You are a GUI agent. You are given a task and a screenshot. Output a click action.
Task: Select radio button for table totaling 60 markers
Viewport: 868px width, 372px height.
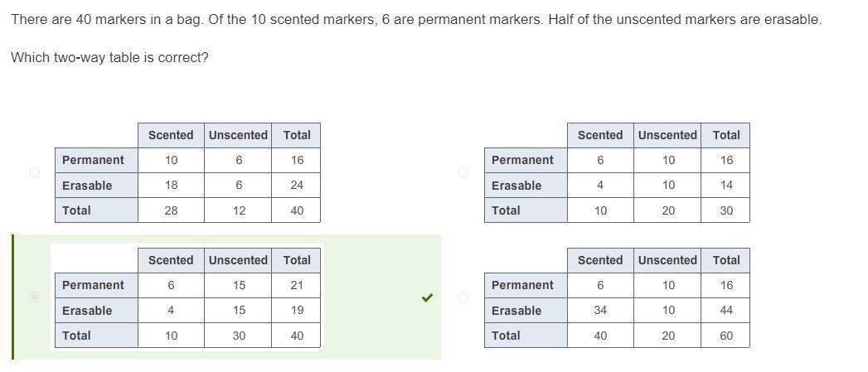pos(463,297)
